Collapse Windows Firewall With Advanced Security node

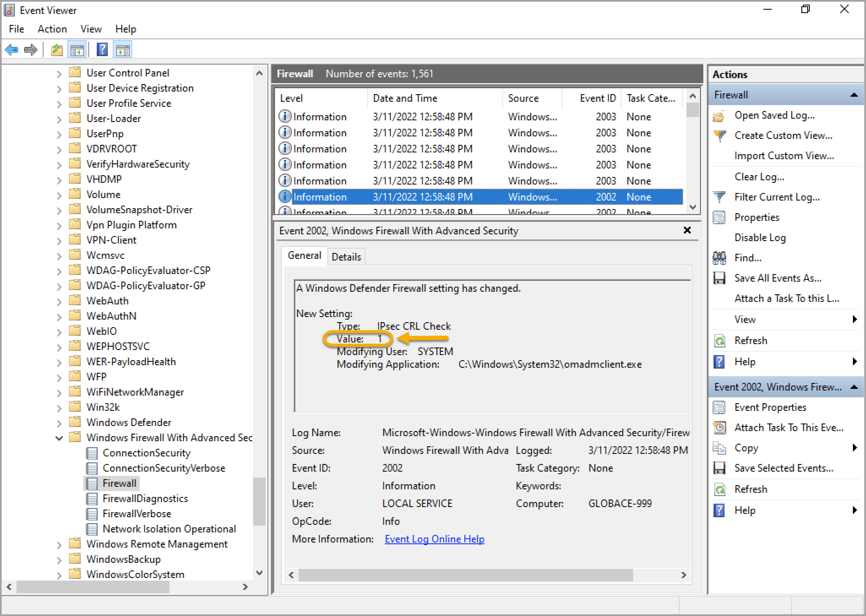(59, 438)
